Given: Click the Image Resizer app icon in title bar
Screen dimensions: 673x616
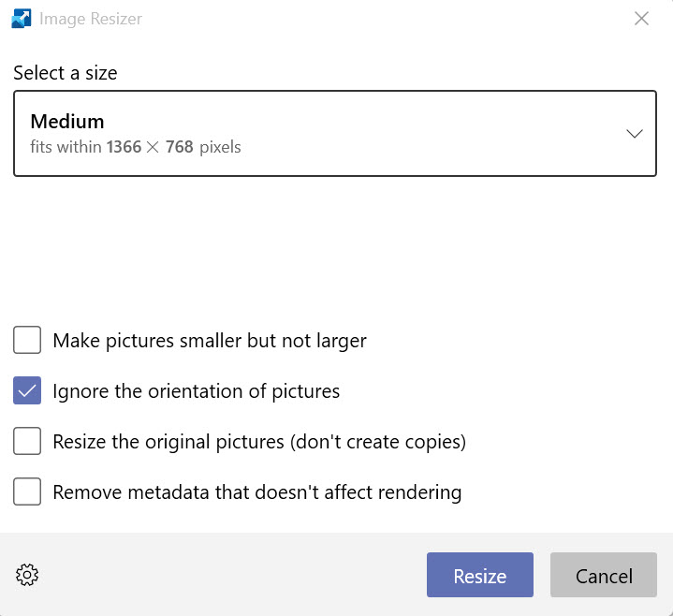Looking at the screenshot, I should click(22, 19).
